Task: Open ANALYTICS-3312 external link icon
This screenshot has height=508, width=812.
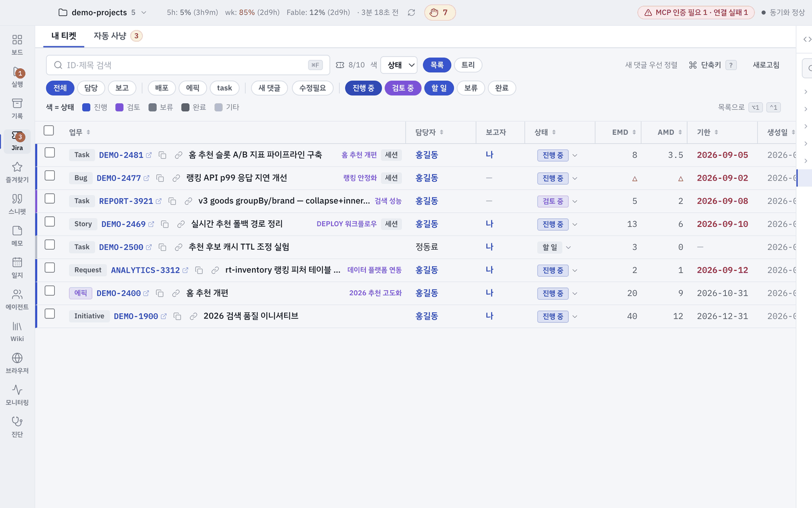Action: pyautogui.click(x=185, y=270)
